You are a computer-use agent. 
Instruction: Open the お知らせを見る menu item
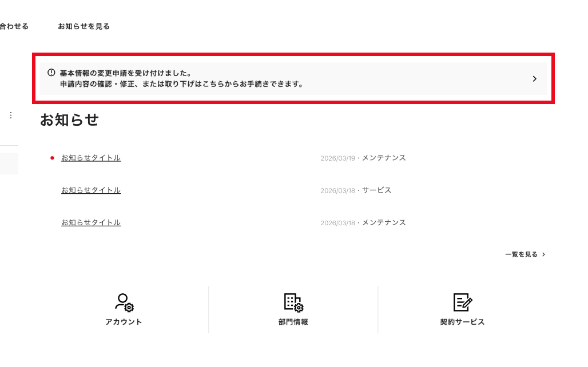(x=84, y=26)
